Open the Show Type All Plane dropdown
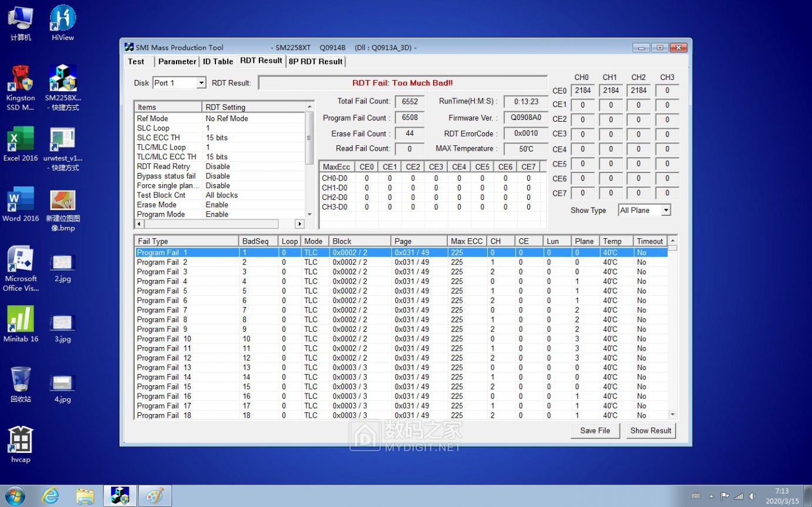The width and height of the screenshot is (812, 507). 665,210
